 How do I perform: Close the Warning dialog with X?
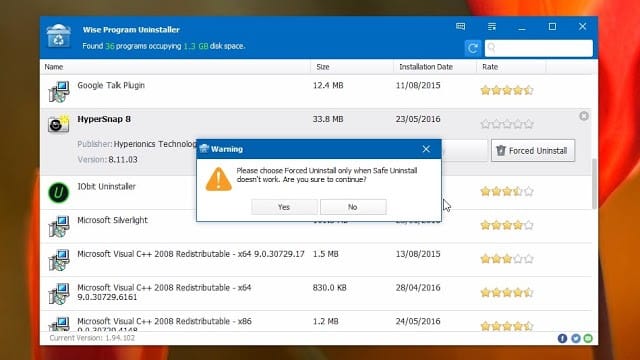(426, 149)
